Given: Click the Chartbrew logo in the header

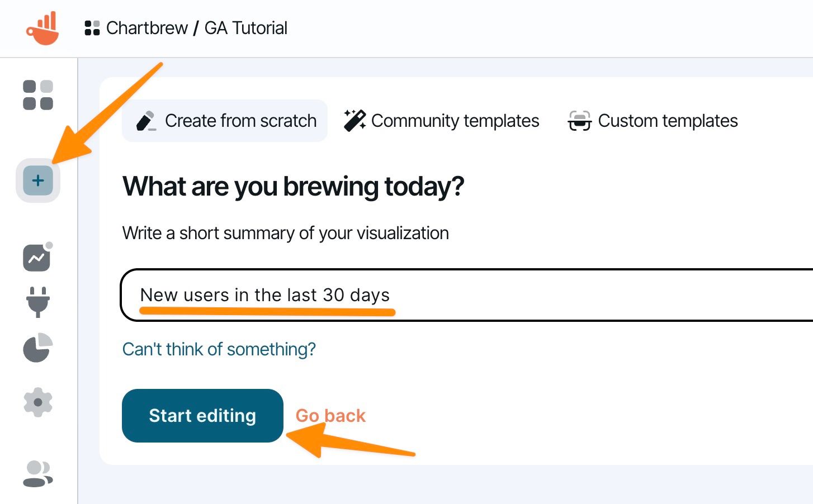Looking at the screenshot, I should pyautogui.click(x=42, y=28).
